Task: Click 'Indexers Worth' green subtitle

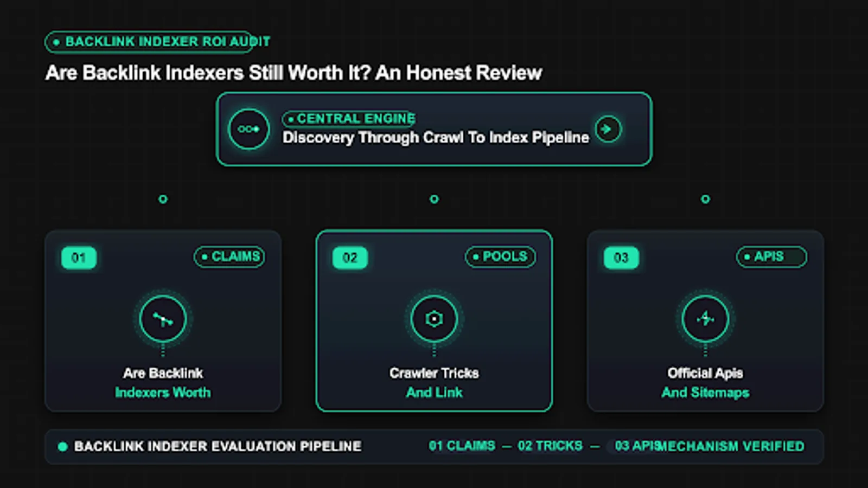Action: [x=163, y=393]
